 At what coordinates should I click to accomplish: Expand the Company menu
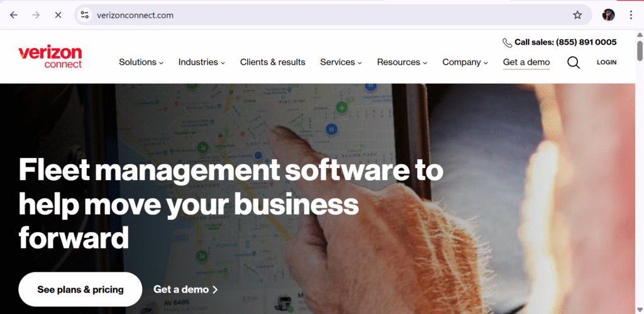[465, 62]
